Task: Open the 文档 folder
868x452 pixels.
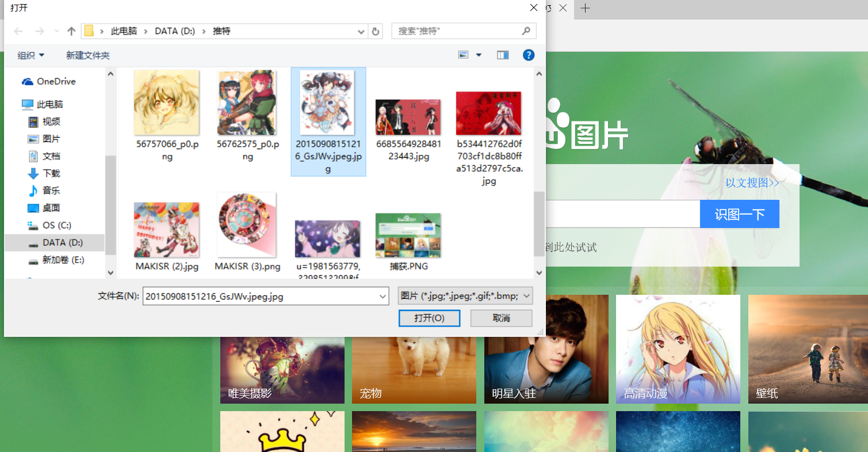Action: coord(44,156)
